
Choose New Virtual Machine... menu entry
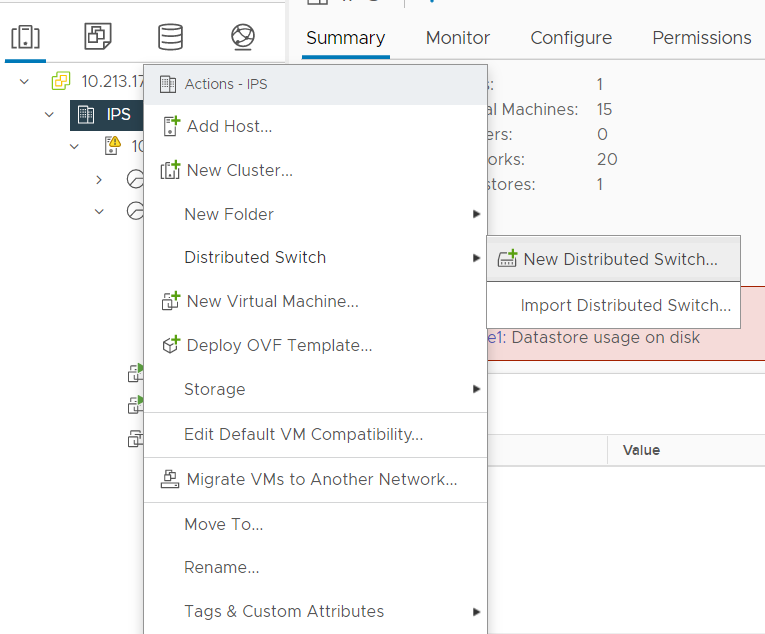pos(316,302)
